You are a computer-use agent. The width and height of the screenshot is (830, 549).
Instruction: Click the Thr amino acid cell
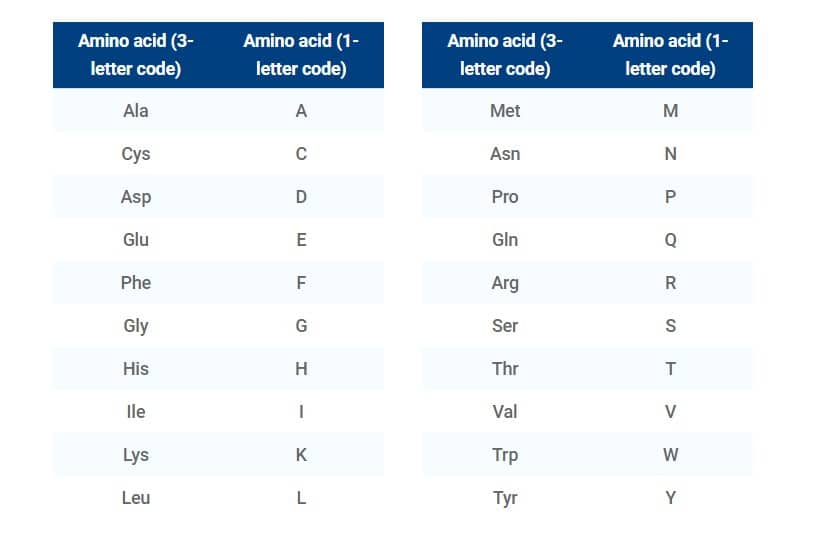(505, 368)
